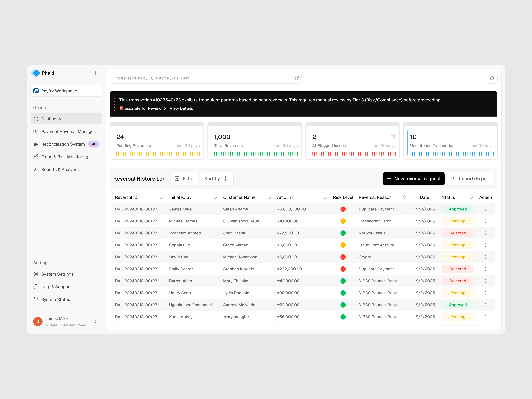Open Help & Support
Image resolution: width=532 pixels, height=399 pixels.
click(x=56, y=287)
